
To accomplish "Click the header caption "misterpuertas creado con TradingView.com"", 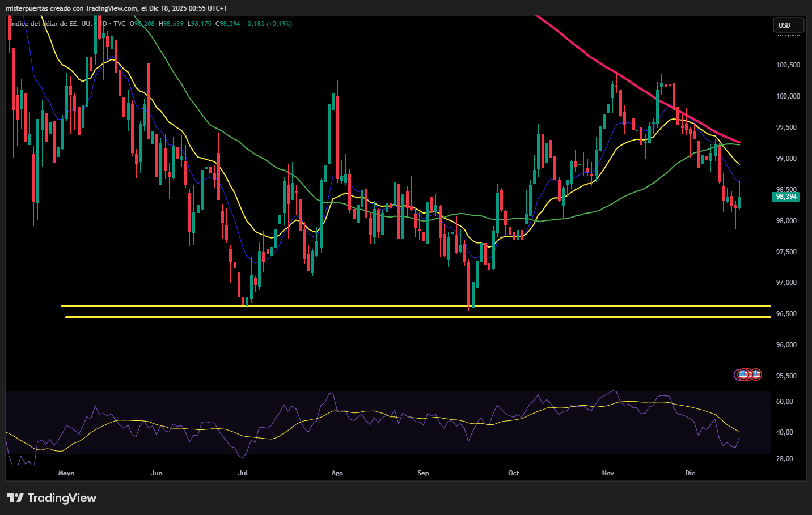I will (x=71, y=8).
